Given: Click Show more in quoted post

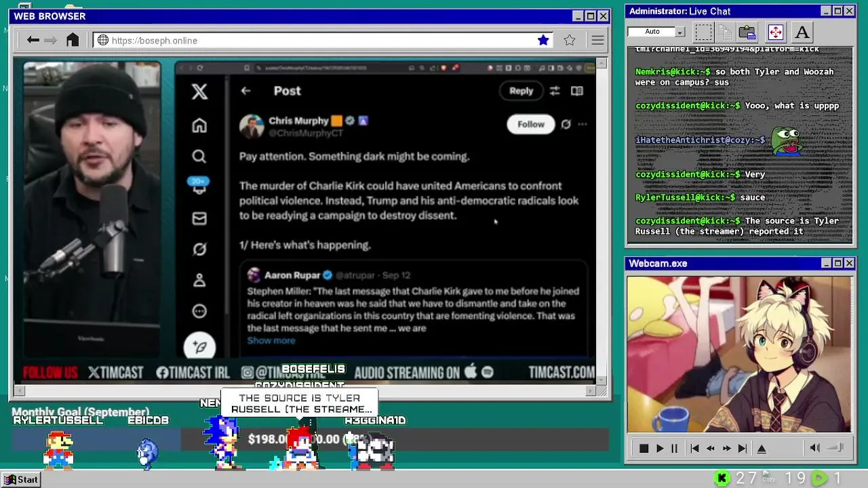Looking at the screenshot, I should click(x=271, y=341).
